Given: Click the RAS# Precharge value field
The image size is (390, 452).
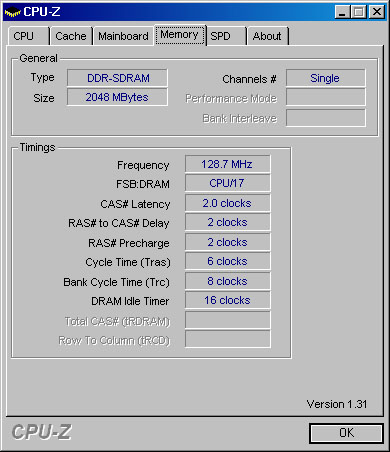Looking at the screenshot, I should [228, 242].
